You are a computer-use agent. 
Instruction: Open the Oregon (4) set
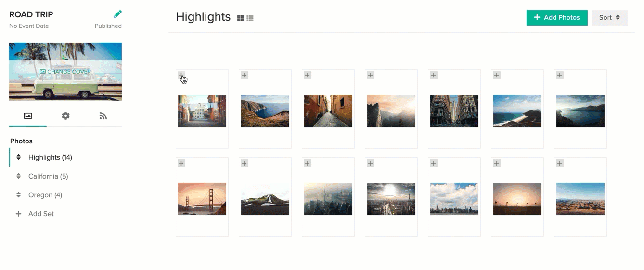[x=45, y=195]
